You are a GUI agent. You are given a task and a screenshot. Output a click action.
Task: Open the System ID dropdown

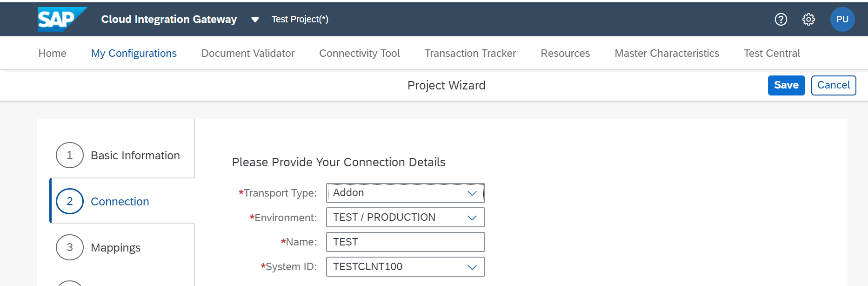472,266
